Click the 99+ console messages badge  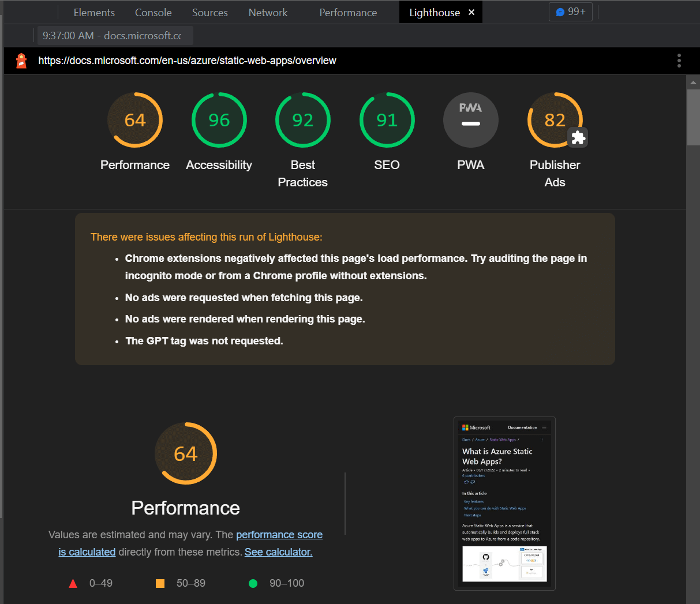click(570, 12)
